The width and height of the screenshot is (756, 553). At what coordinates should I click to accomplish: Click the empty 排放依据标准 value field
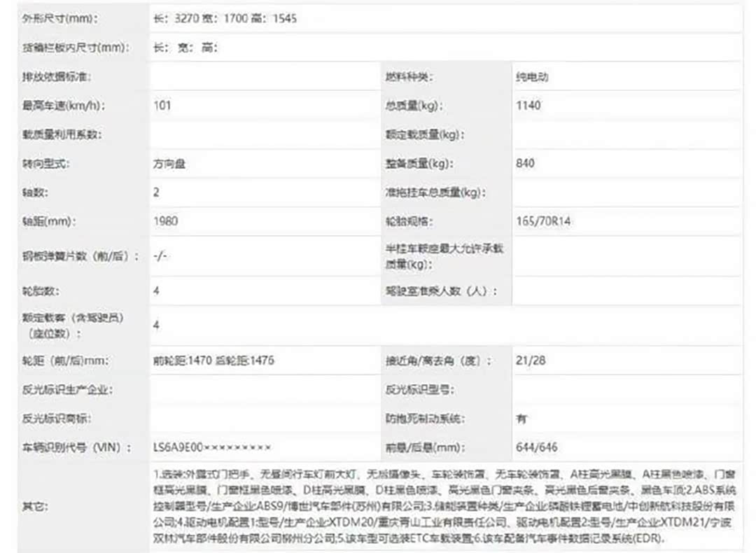[x=263, y=77]
